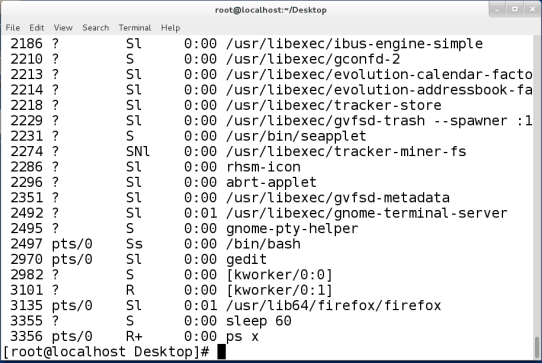Click PID 3101
Screen dimensions: 542x363
coord(27,290)
